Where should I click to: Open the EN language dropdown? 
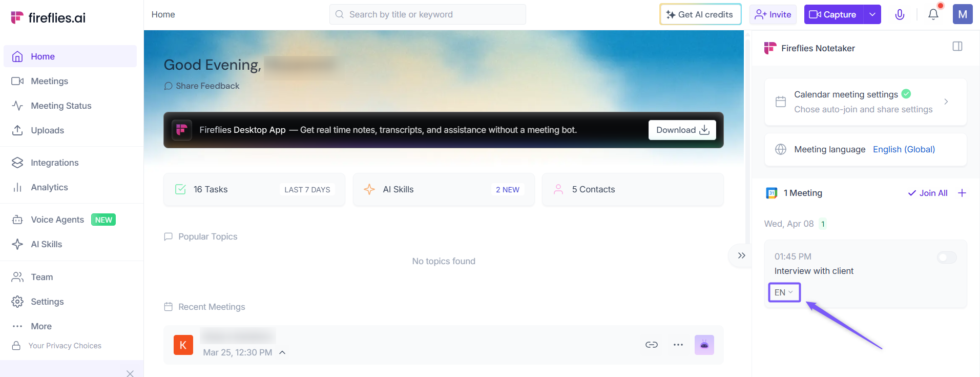(784, 292)
